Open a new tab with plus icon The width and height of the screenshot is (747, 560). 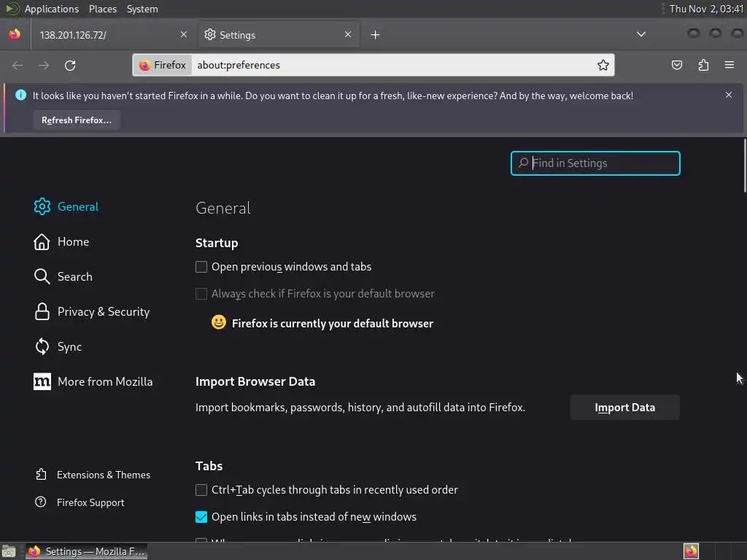pos(375,34)
